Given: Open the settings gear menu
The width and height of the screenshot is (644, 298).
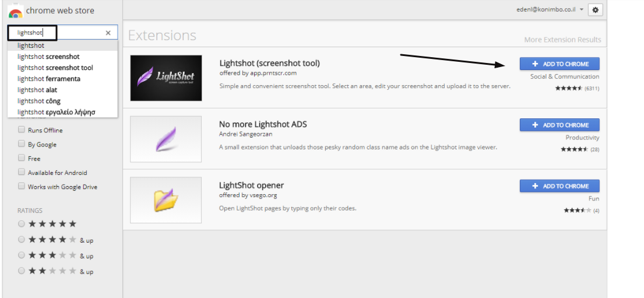Looking at the screenshot, I should pyautogui.click(x=596, y=10).
